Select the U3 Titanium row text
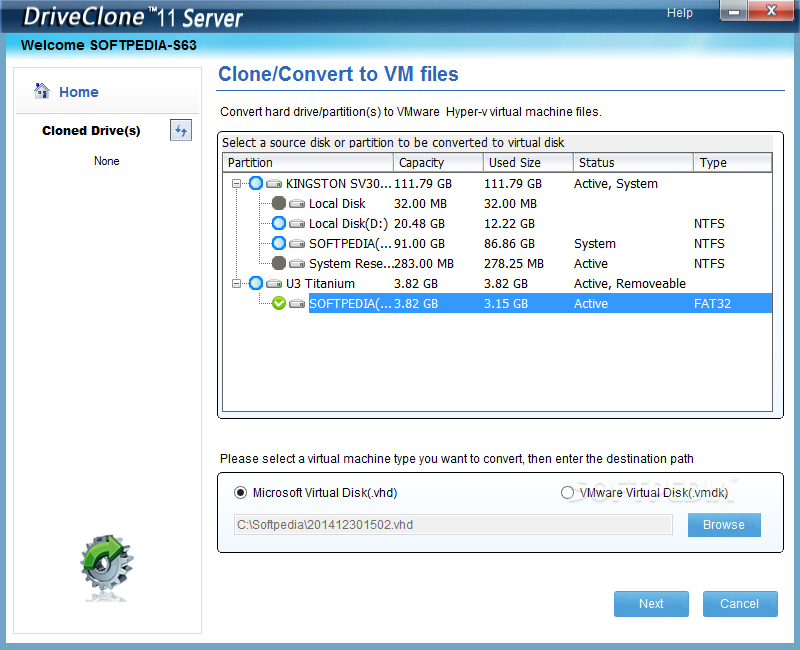Image resolution: width=800 pixels, height=650 pixels. pos(320,284)
